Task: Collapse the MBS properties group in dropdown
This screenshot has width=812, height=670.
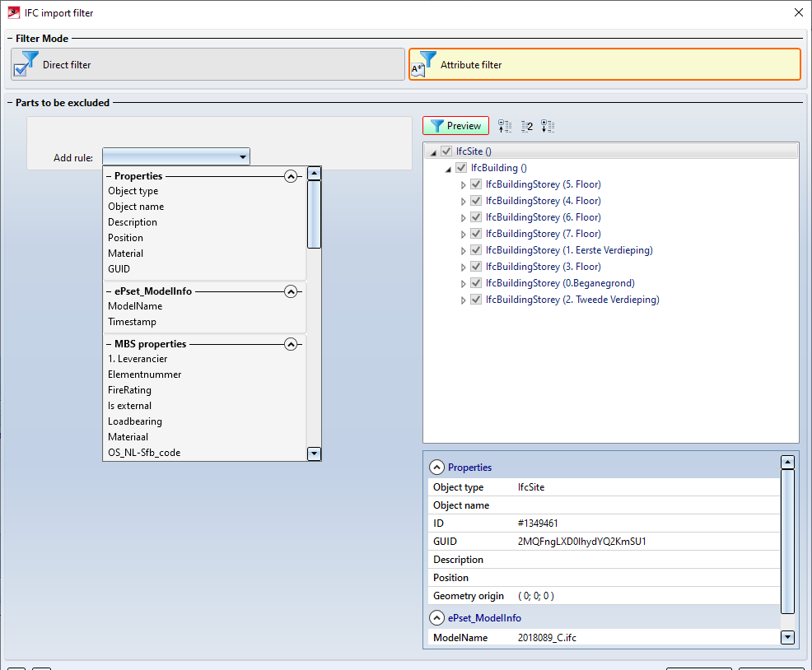Action: (x=290, y=344)
